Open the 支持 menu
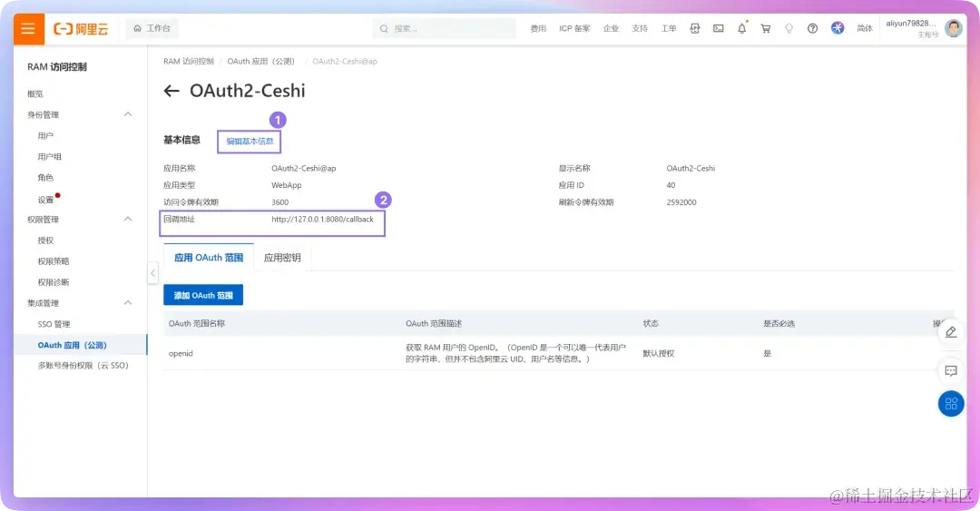This screenshot has width=980, height=511. (640, 29)
